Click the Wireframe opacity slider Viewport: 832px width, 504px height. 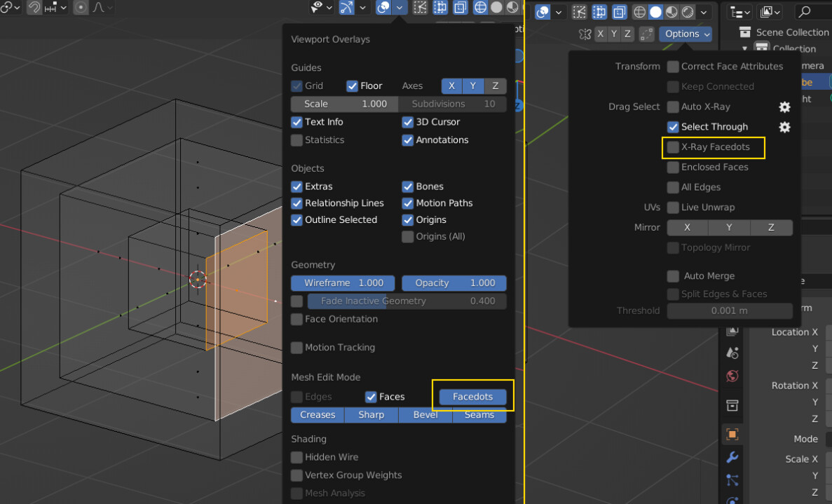click(x=343, y=283)
